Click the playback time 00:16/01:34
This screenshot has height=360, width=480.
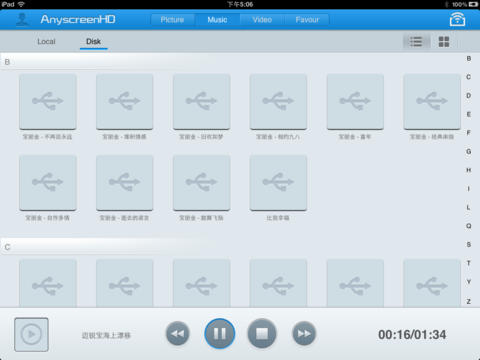(412, 335)
